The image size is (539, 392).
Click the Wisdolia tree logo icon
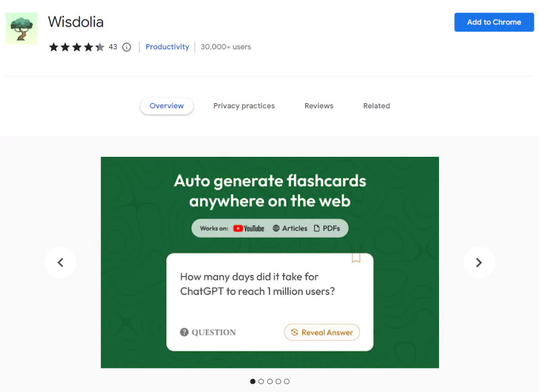pyautogui.click(x=21, y=28)
